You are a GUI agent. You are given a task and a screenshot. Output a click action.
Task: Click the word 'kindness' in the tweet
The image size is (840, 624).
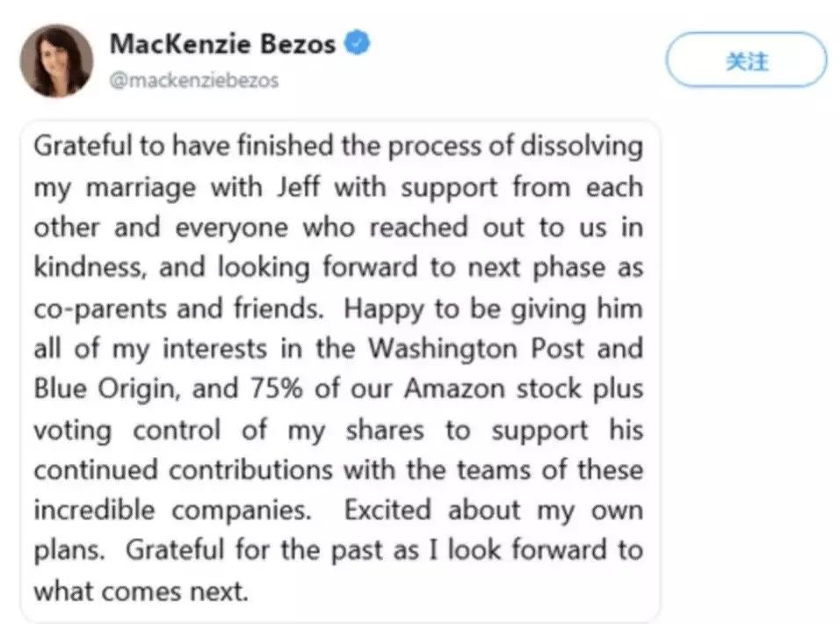(90, 267)
